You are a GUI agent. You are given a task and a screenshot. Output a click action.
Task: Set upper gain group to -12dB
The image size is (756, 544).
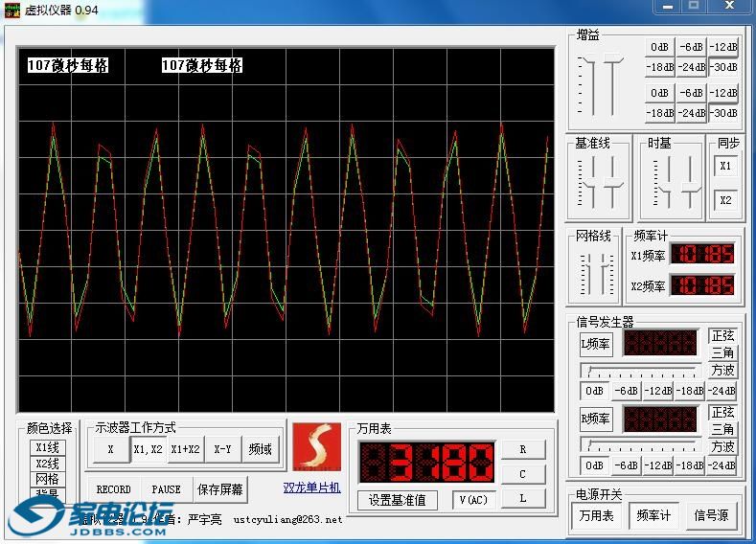point(723,47)
